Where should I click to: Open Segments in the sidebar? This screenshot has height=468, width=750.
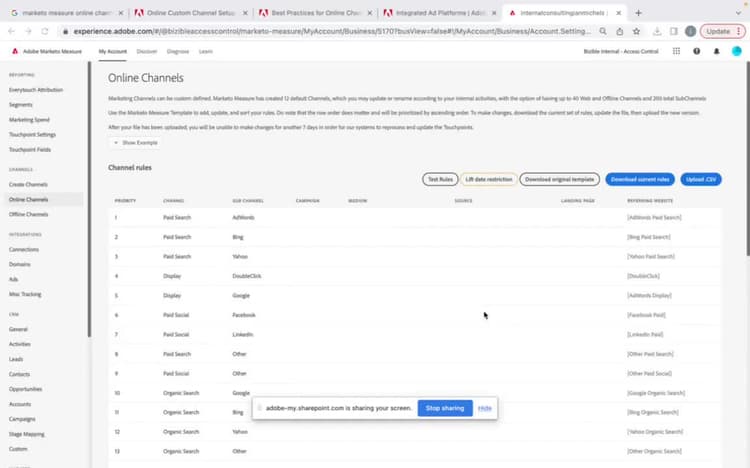point(21,105)
